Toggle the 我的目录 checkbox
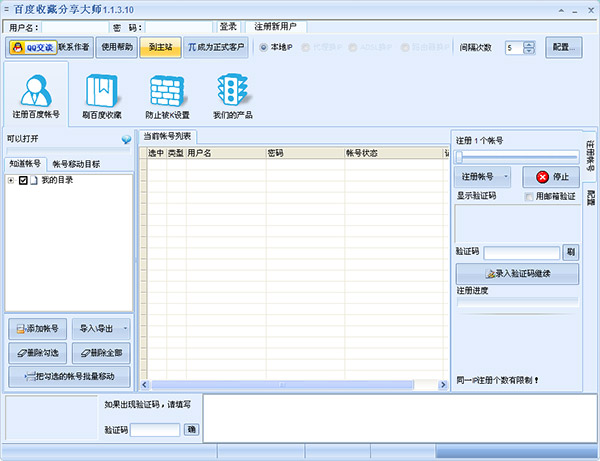This screenshot has height=461, width=600. click(x=23, y=180)
